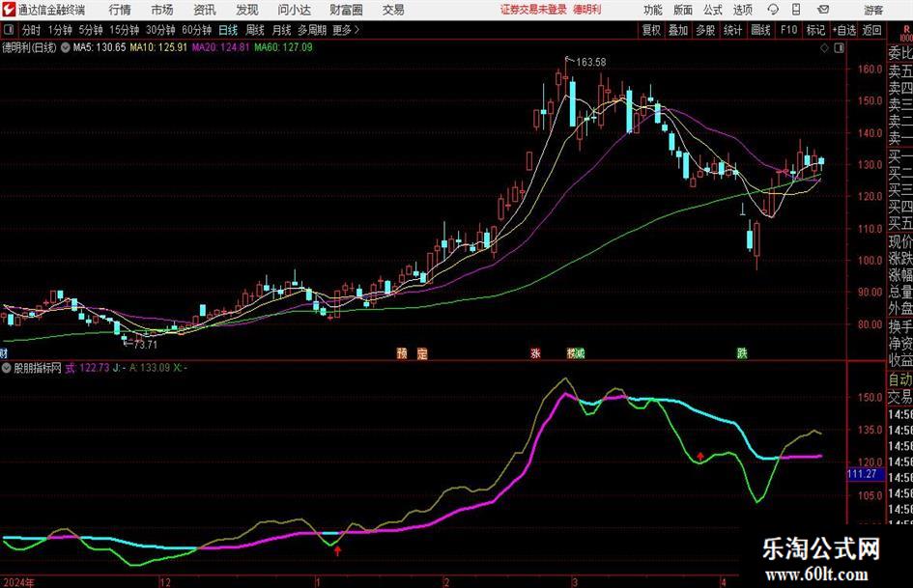Click the 德明利 stock name in title bar
Screen dimensions: 913x588
tap(587, 10)
